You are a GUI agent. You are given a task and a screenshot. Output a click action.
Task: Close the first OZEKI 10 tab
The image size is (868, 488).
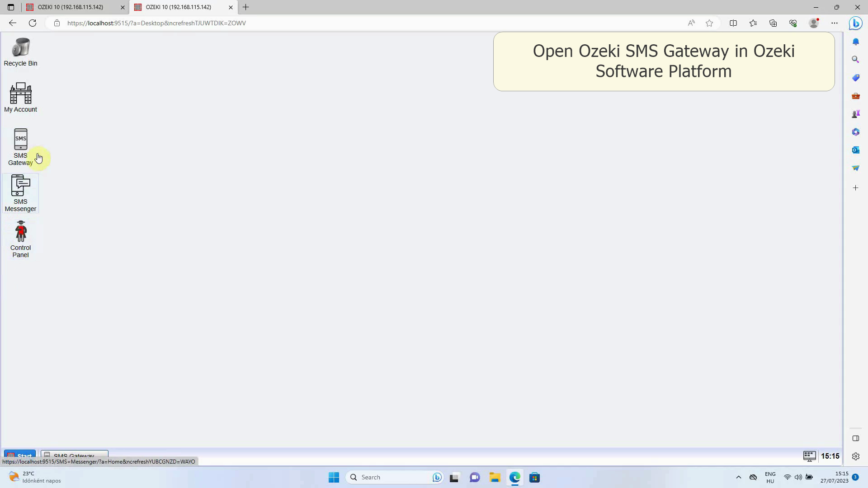click(x=123, y=7)
